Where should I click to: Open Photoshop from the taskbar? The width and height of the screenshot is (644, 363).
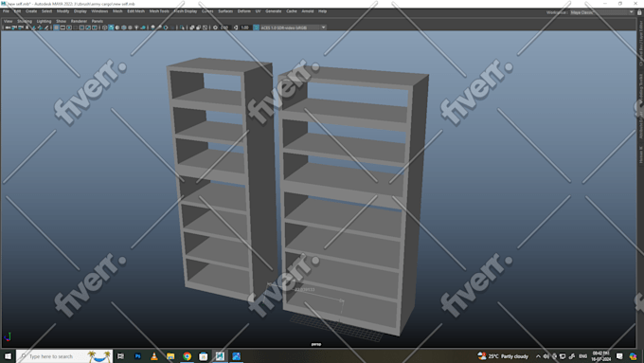[137, 356]
